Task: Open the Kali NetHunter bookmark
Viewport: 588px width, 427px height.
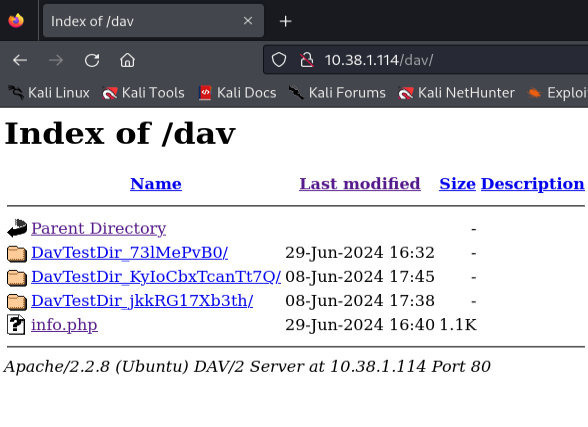Action: tap(456, 93)
